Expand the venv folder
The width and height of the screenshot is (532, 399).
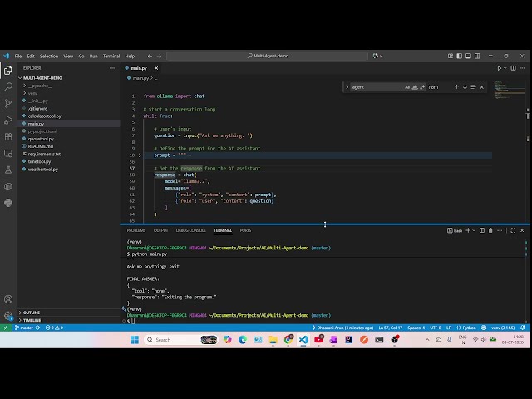[x=25, y=93]
